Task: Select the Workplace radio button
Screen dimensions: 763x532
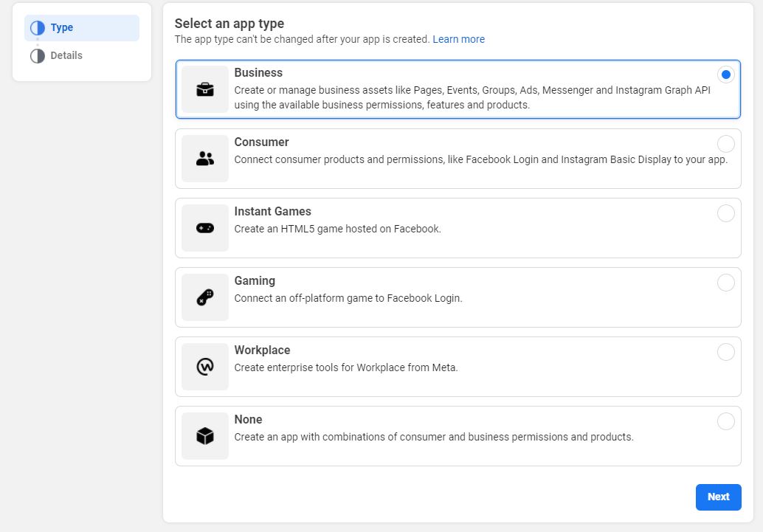Action: 726,352
